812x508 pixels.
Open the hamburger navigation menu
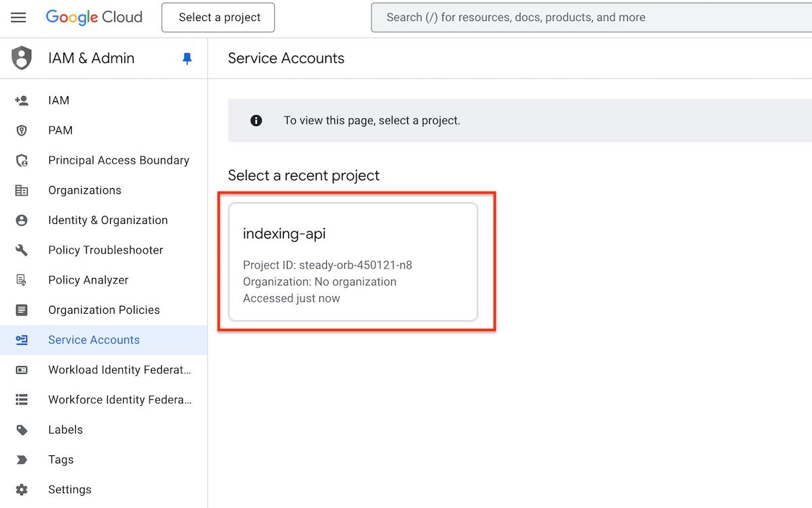[18, 18]
